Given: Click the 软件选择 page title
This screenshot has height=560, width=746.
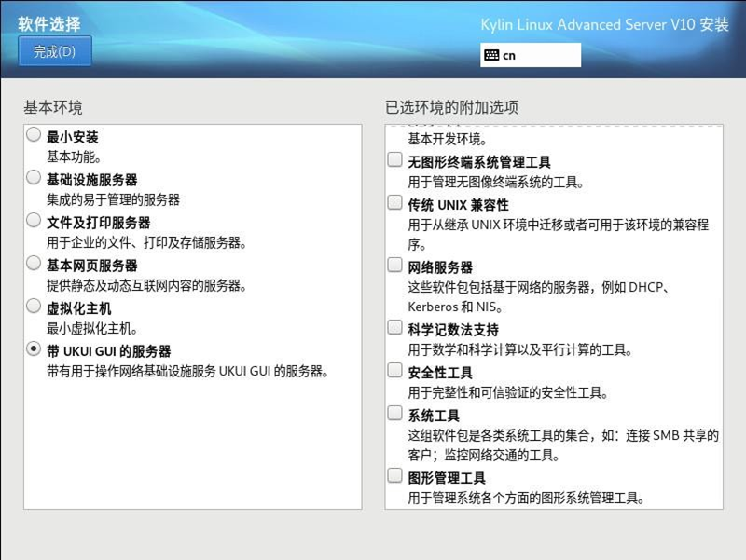Looking at the screenshot, I should pyautogui.click(x=49, y=24).
